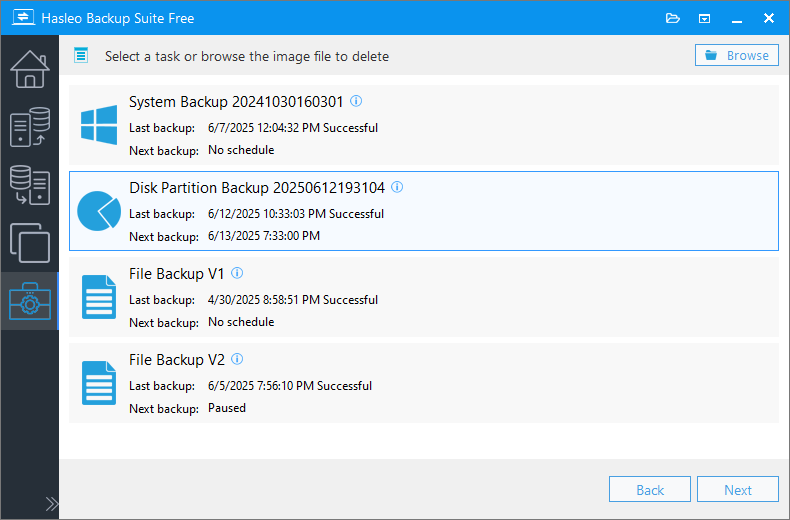Click the Hasleo Backup Suite app logo
Screen dimensions: 790x520
point(23,18)
